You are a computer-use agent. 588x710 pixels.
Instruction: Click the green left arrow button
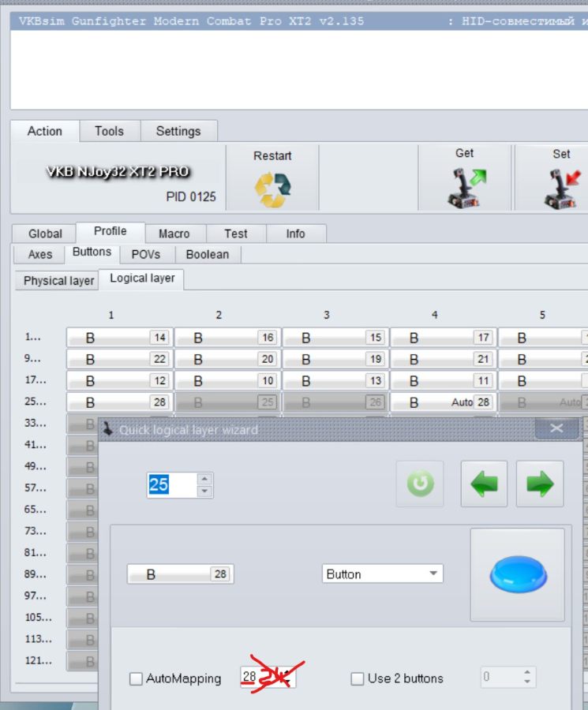484,484
